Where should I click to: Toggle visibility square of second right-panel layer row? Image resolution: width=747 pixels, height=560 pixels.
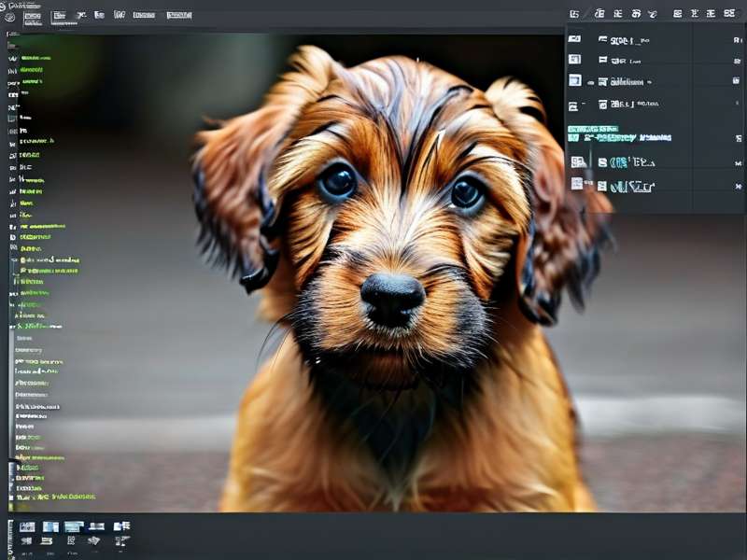pos(574,59)
